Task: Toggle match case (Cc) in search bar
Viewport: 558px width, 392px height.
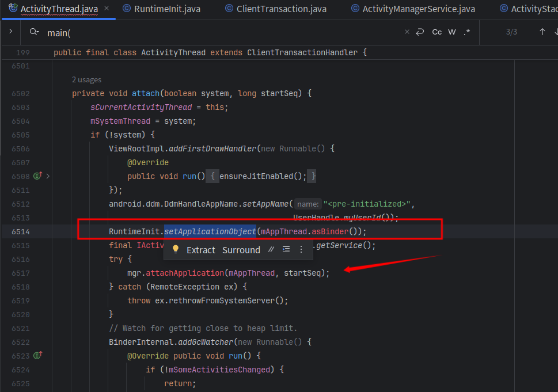Action: click(436, 31)
